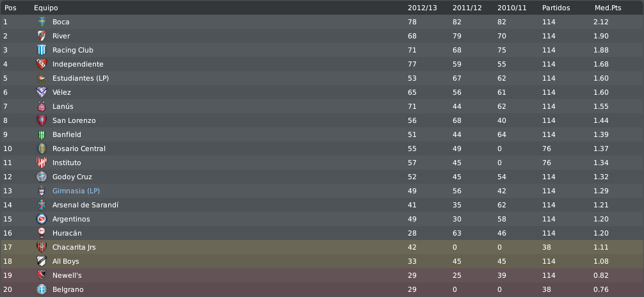Sort by the Med.Pts column header
Screen dimensions: 644x297
pos(608,8)
